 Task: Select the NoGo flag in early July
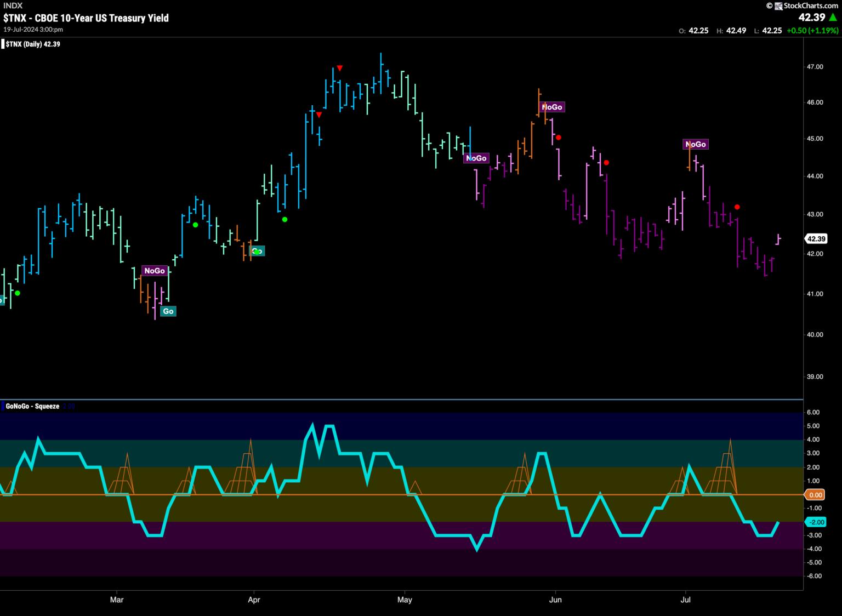pyautogui.click(x=695, y=144)
